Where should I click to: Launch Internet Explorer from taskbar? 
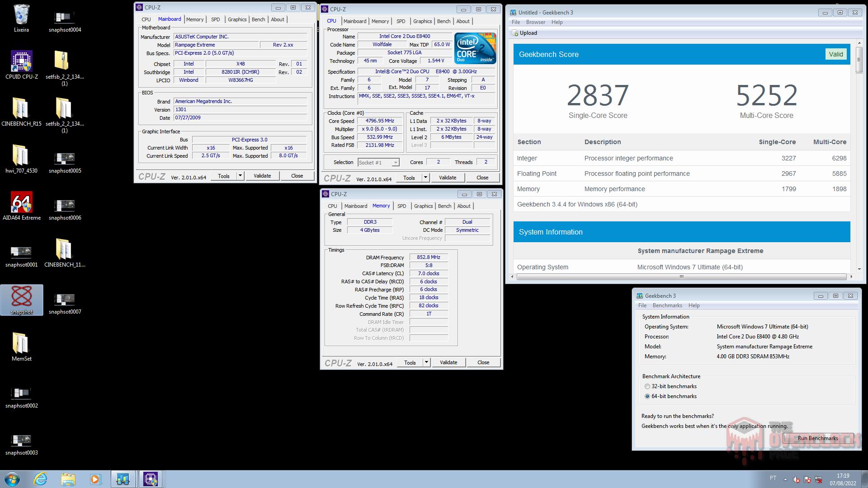tap(40, 479)
